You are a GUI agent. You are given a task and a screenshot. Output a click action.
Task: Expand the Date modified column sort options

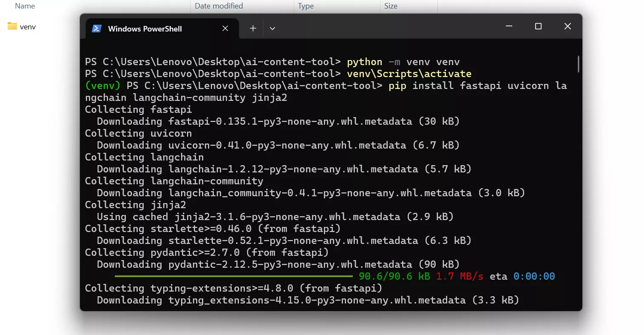pos(218,6)
